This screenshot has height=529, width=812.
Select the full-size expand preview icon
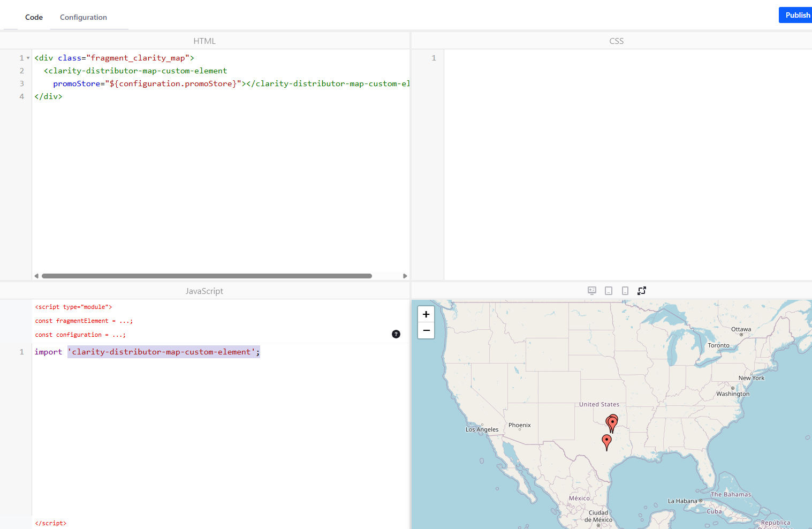tap(642, 291)
